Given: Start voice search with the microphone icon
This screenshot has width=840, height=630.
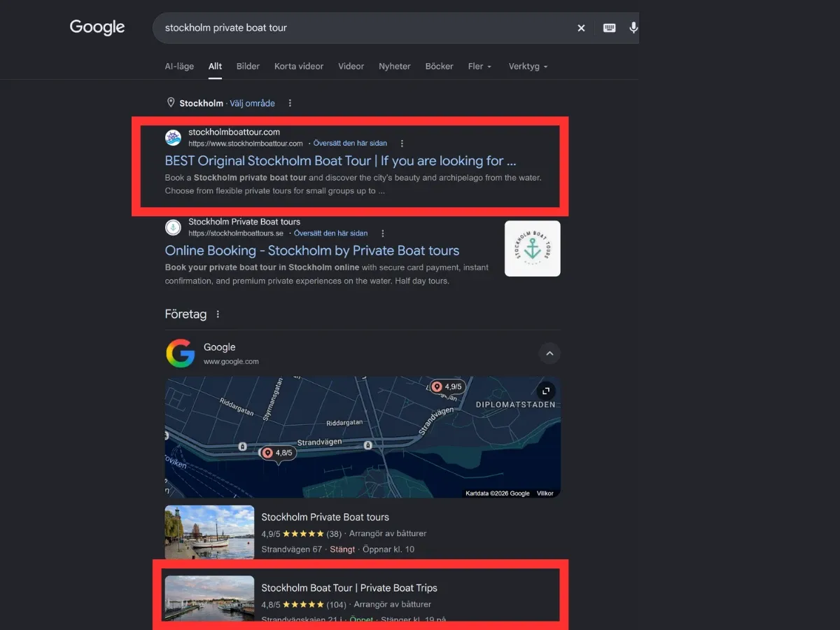Looking at the screenshot, I should tap(633, 28).
